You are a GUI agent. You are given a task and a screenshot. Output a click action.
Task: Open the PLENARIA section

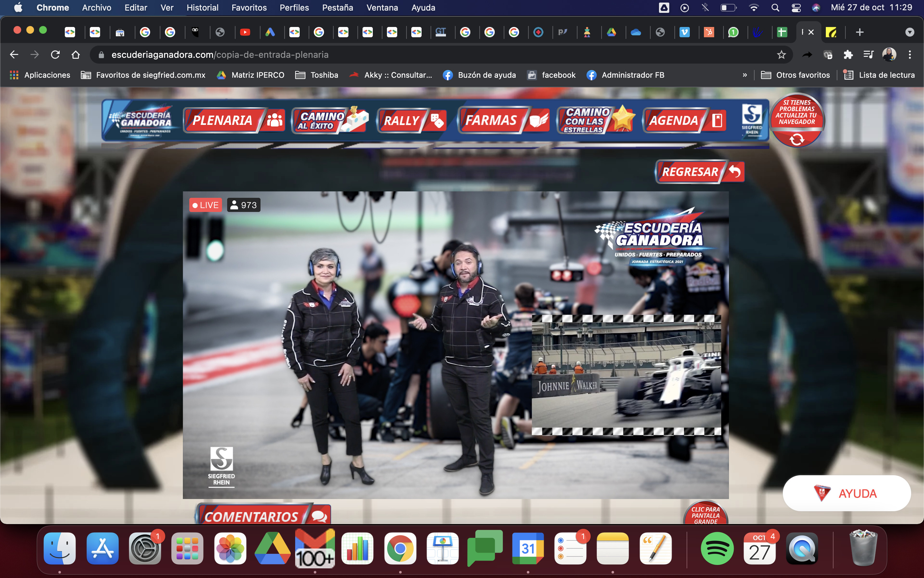pyautogui.click(x=234, y=120)
